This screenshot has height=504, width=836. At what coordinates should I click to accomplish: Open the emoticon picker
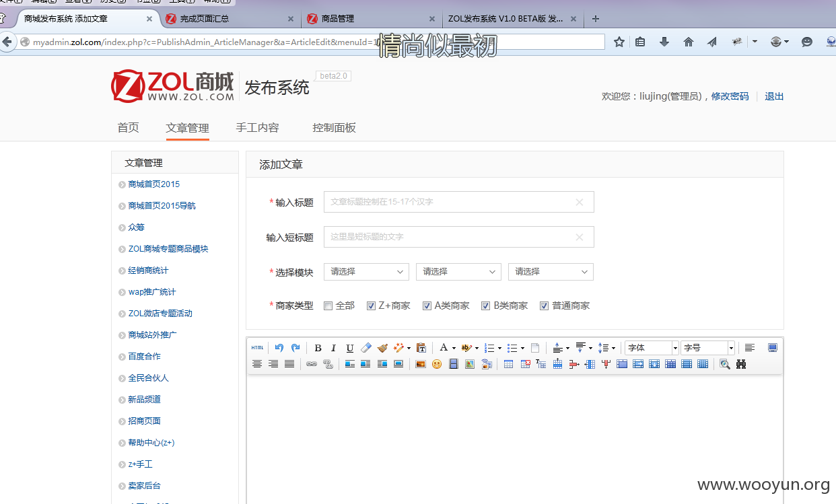tap(437, 364)
